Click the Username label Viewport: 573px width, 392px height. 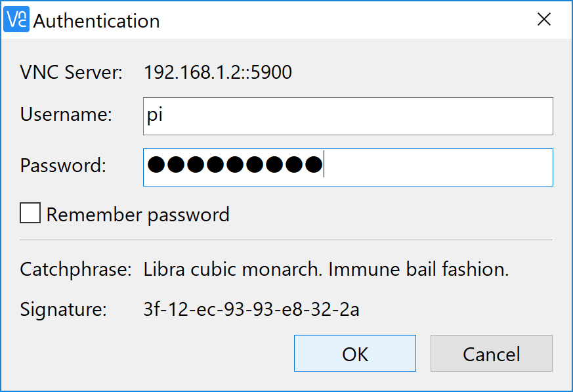coord(66,115)
